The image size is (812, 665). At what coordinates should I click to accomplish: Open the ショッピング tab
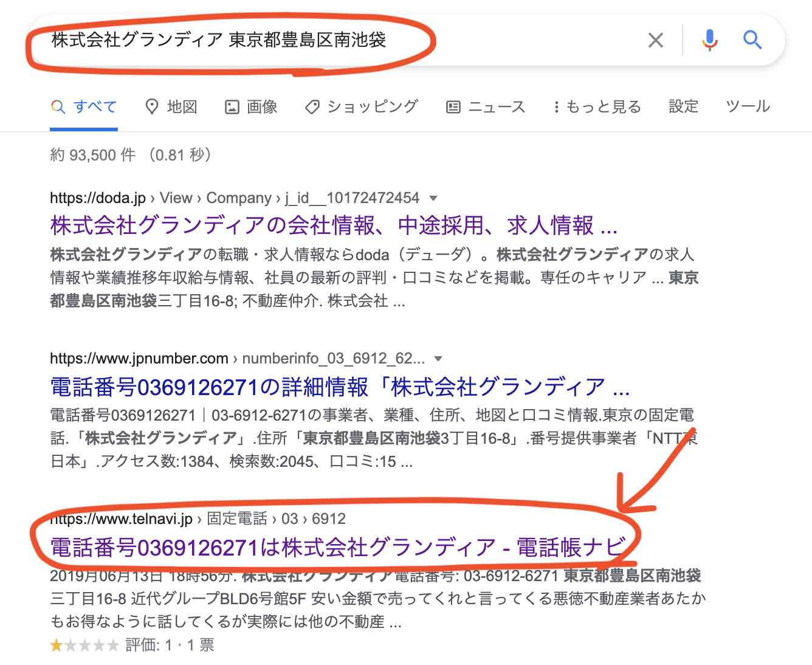[362, 107]
